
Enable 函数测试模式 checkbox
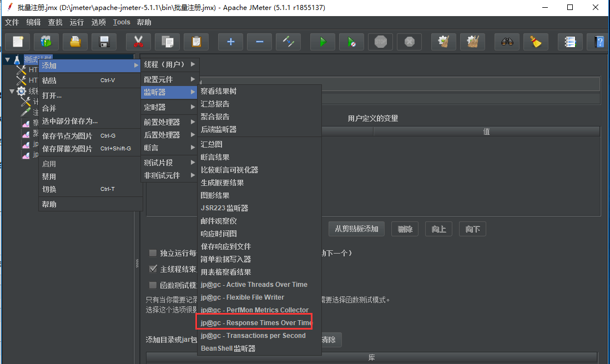point(153,285)
